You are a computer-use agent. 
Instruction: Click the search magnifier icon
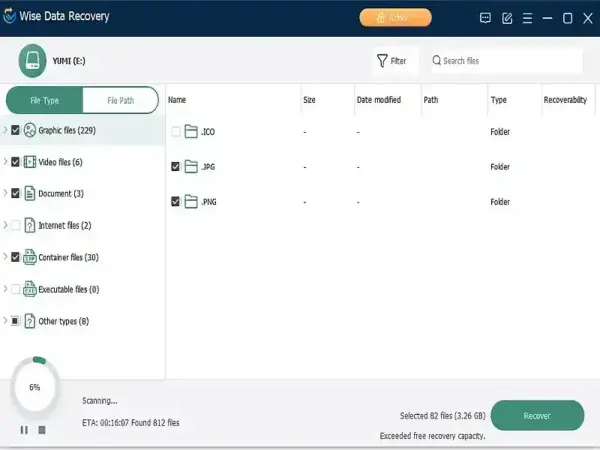pos(437,60)
